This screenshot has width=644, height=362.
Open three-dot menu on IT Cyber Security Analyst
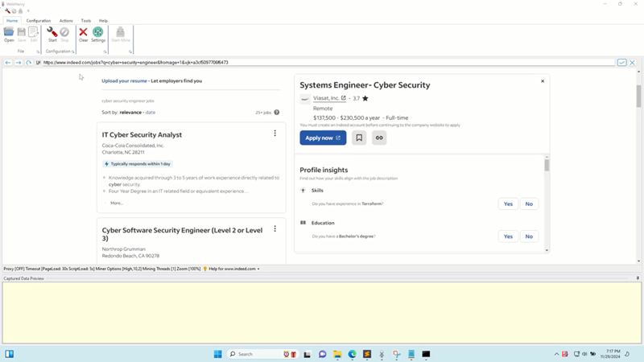click(x=275, y=134)
